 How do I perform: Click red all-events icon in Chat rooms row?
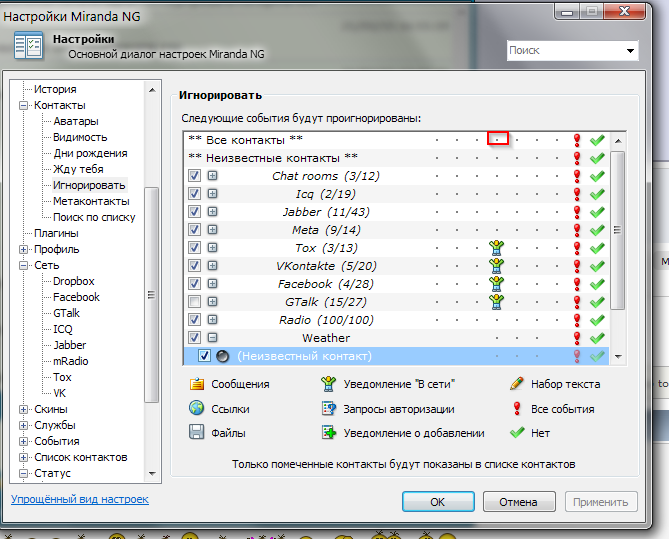pos(577,176)
